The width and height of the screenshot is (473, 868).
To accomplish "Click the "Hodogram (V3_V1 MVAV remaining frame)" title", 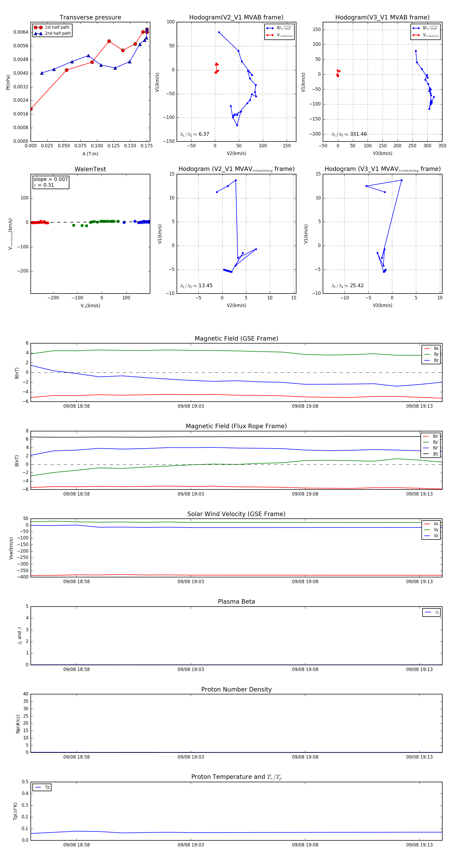I will [x=382, y=169].
